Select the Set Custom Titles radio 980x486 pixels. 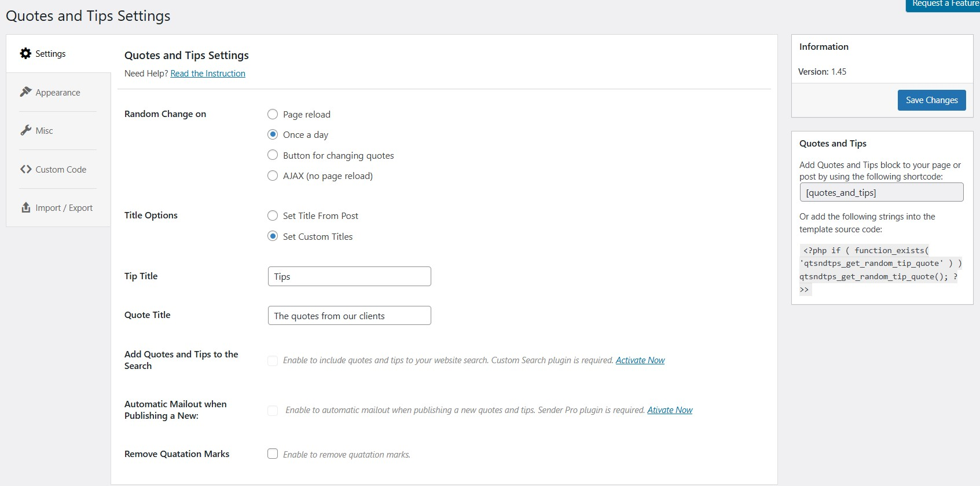click(x=273, y=236)
